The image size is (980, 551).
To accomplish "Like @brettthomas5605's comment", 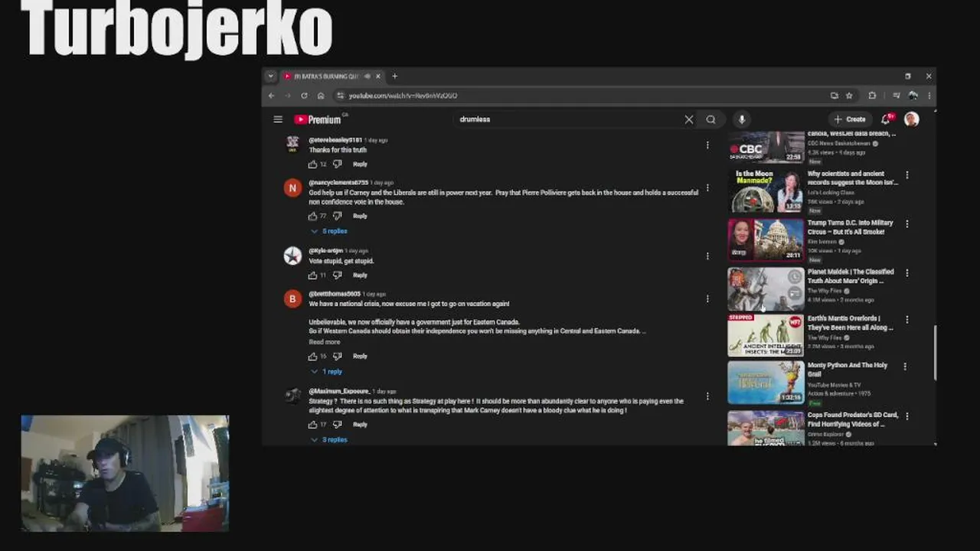I will pyautogui.click(x=312, y=357).
